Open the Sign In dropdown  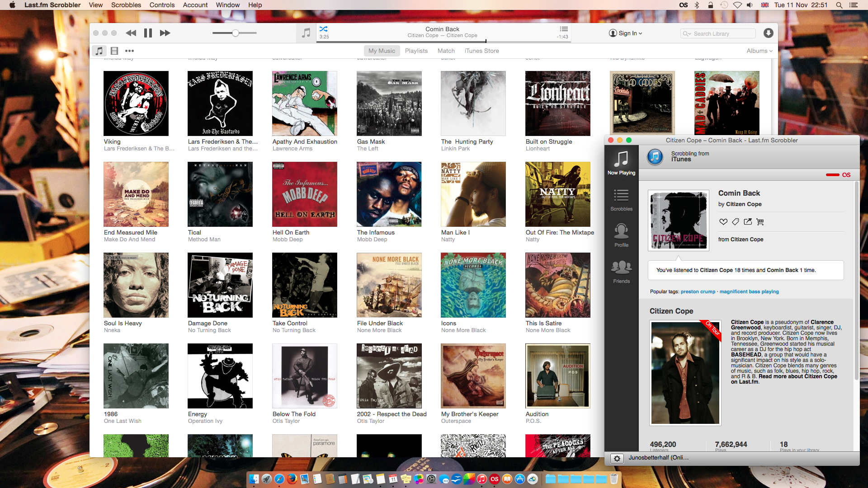pyautogui.click(x=625, y=33)
